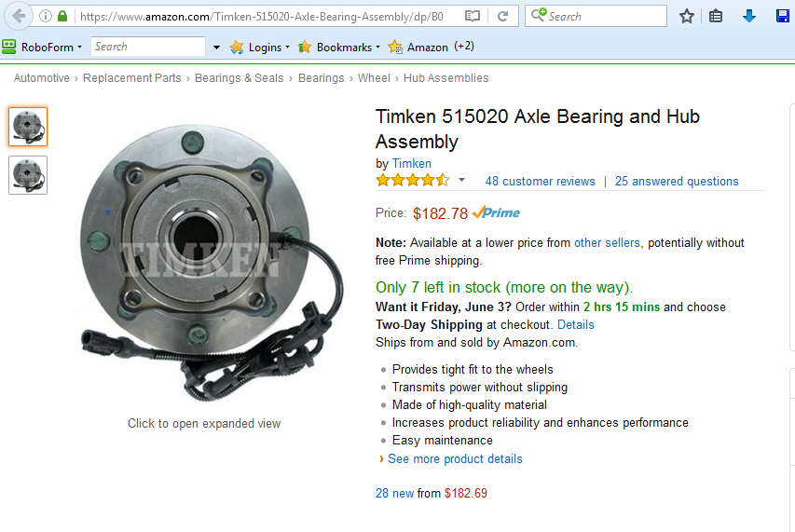
Task: Click the blue save disk icon
Action: 783,16
